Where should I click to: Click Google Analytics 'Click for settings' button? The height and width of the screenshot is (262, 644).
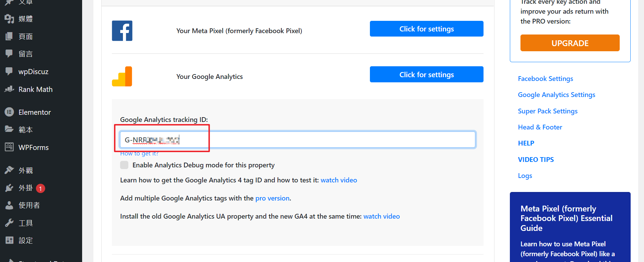426,74
